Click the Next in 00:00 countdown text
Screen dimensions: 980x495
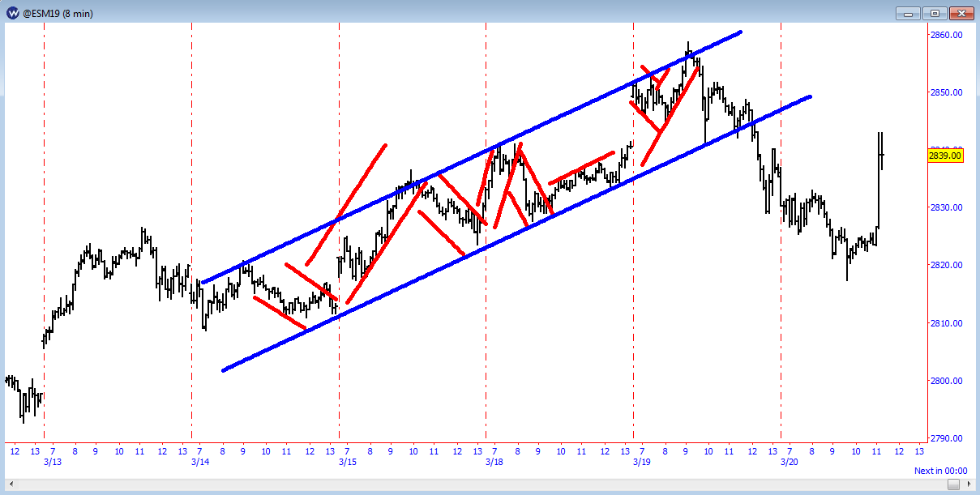click(941, 471)
